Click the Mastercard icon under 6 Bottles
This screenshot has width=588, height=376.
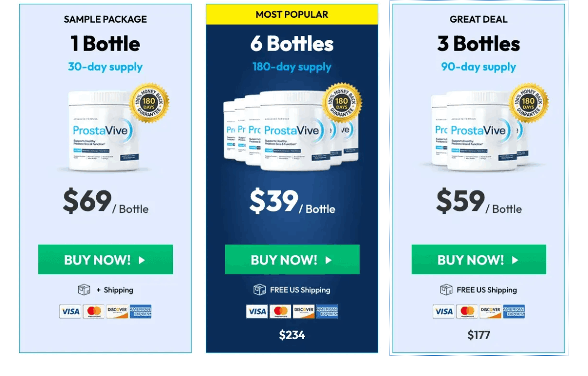tap(280, 312)
